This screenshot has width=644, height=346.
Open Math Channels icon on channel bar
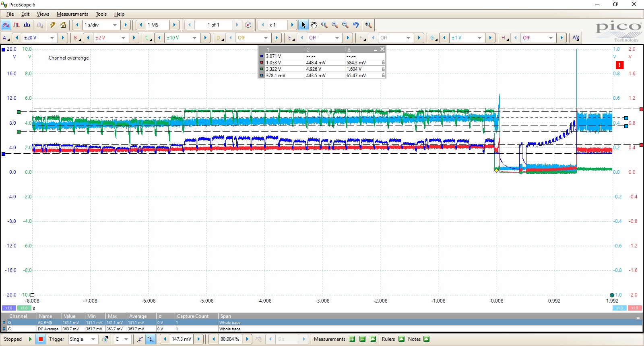click(x=576, y=38)
